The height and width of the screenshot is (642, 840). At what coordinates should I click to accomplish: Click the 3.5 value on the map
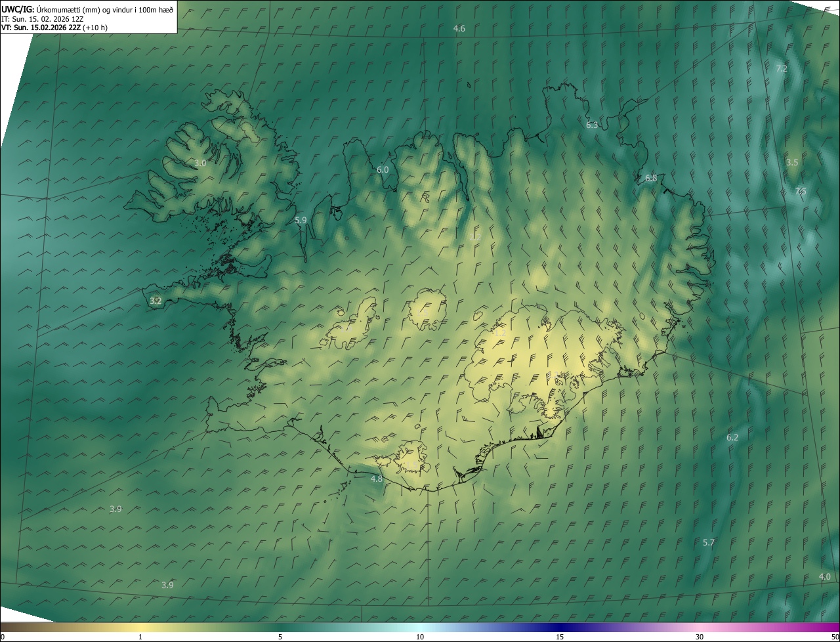pyautogui.click(x=792, y=162)
